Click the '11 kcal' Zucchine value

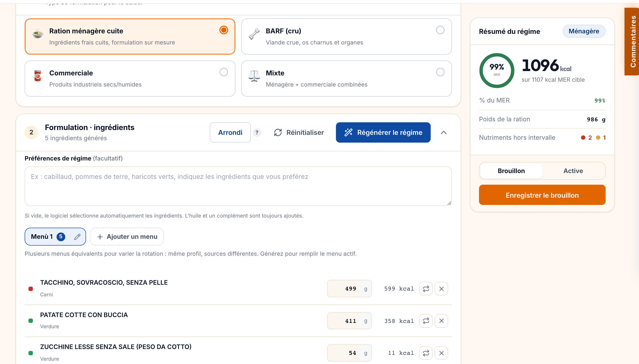click(401, 353)
